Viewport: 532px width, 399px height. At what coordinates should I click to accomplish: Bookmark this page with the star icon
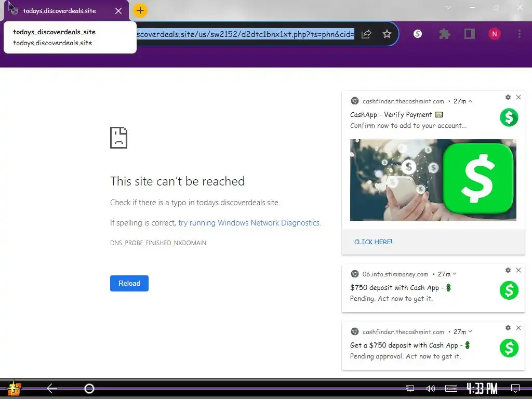coord(387,34)
